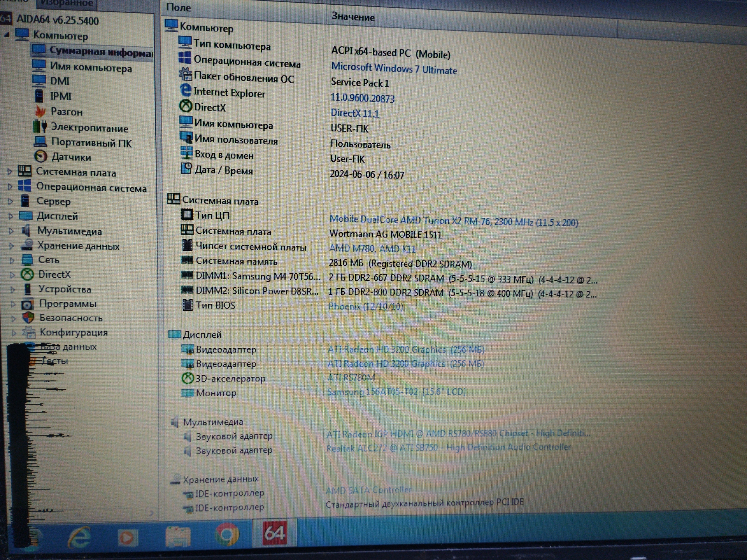Click the Сеть network icon in sidebar
The height and width of the screenshot is (560, 747).
pos(27,259)
